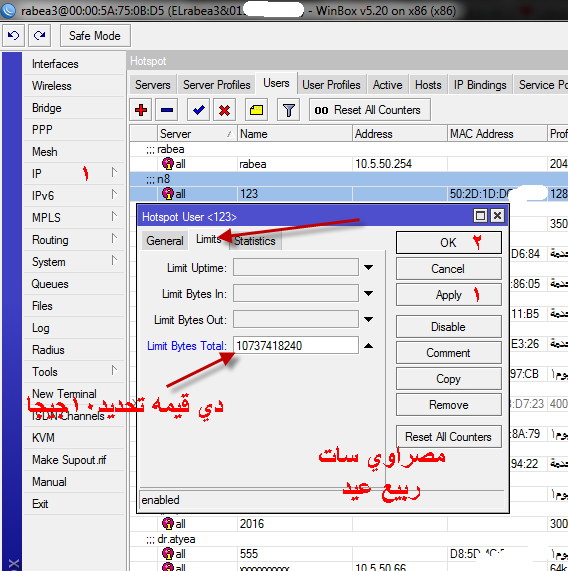The width and height of the screenshot is (568, 571).
Task: Select the Users tab
Action: click(276, 83)
